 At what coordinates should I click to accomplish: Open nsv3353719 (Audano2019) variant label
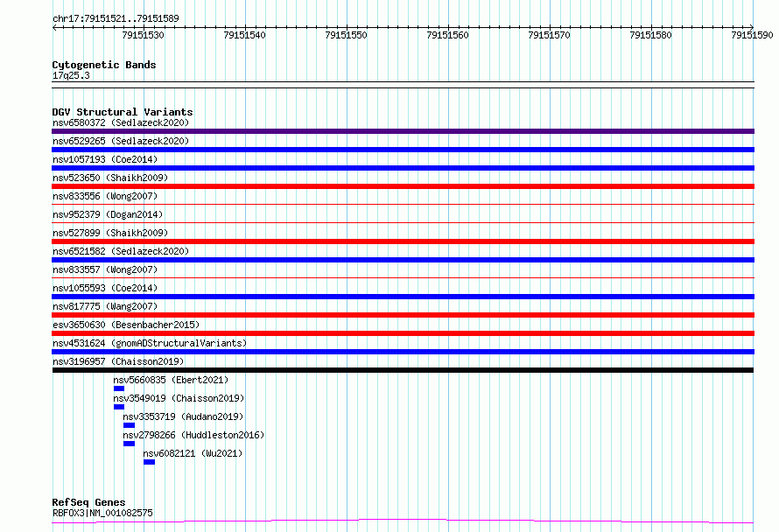click(x=183, y=416)
